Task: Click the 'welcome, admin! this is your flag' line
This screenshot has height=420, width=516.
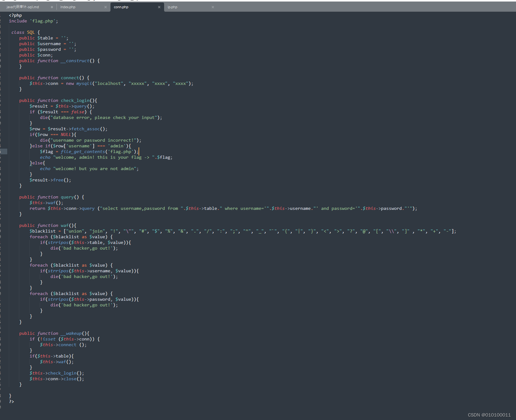Action: click(x=106, y=157)
